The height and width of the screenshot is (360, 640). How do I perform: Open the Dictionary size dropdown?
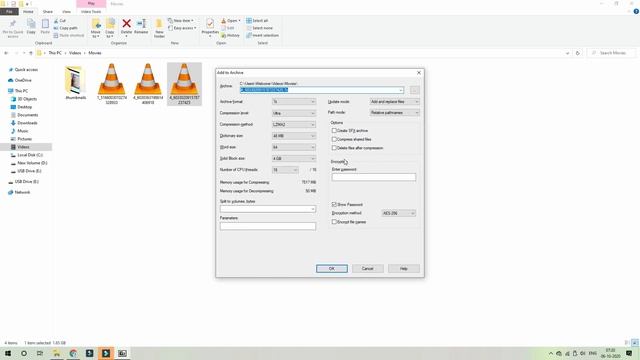click(x=294, y=136)
